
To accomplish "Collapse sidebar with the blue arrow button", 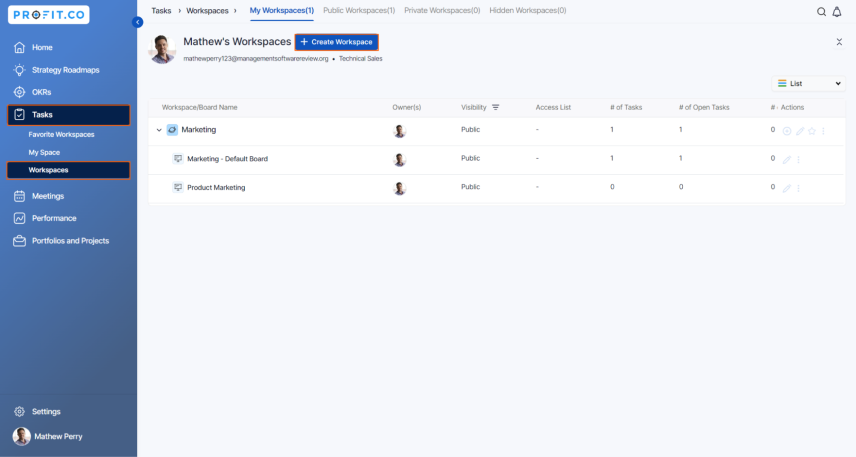I will tap(138, 22).
